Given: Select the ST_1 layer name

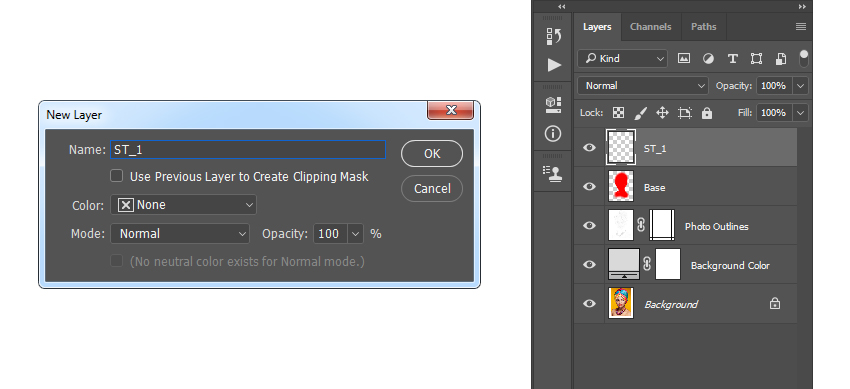Looking at the screenshot, I should tap(655, 148).
